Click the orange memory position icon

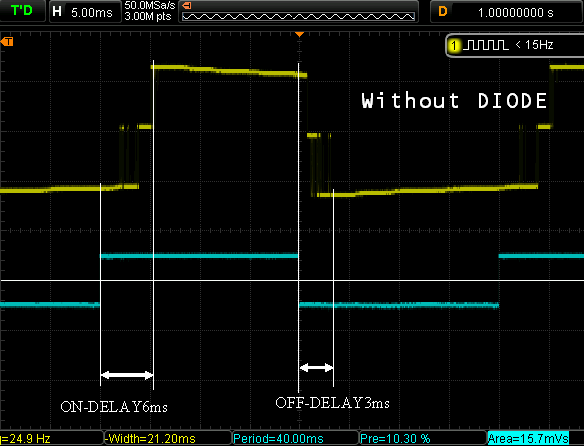point(187,6)
